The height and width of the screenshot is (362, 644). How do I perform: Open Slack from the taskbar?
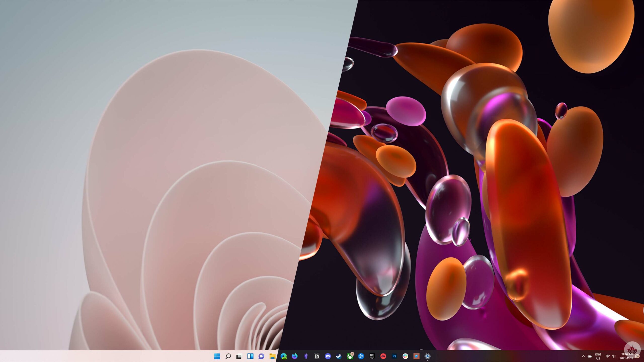(x=405, y=356)
